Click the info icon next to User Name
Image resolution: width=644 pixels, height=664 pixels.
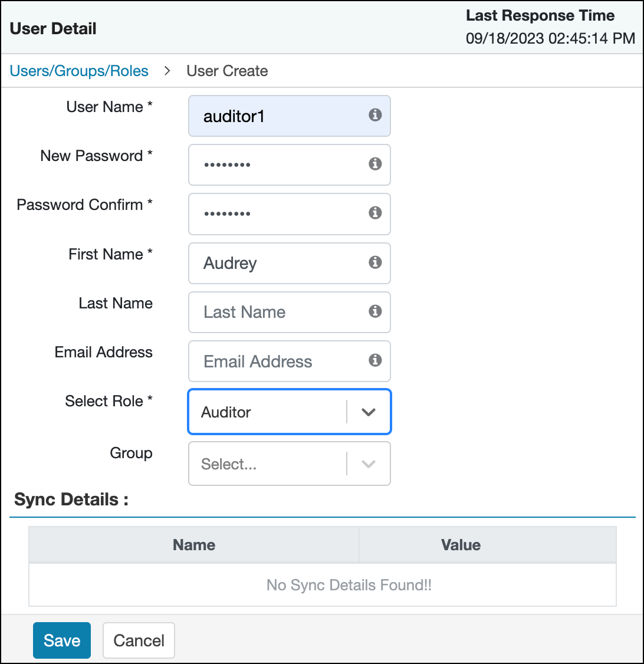coord(375,116)
